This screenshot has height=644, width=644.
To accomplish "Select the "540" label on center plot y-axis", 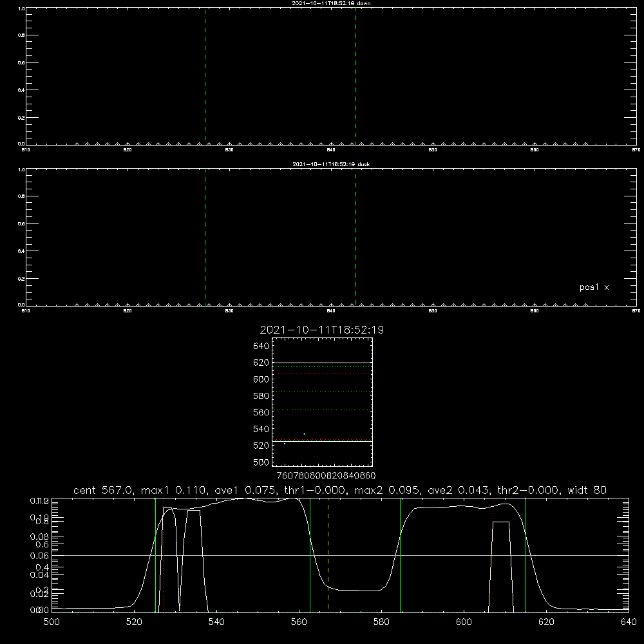I will coord(261,429).
